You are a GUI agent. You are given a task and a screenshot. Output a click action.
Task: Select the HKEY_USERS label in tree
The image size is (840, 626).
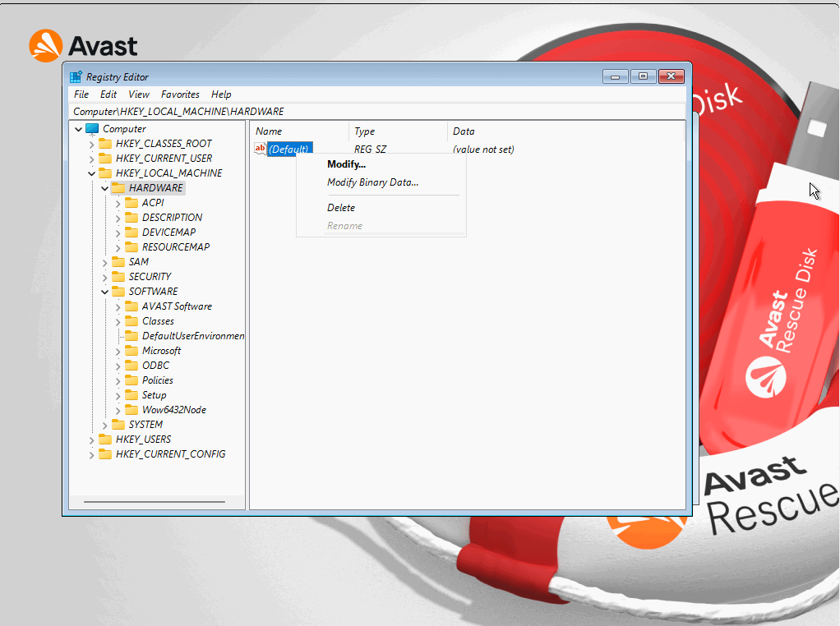tap(144, 440)
